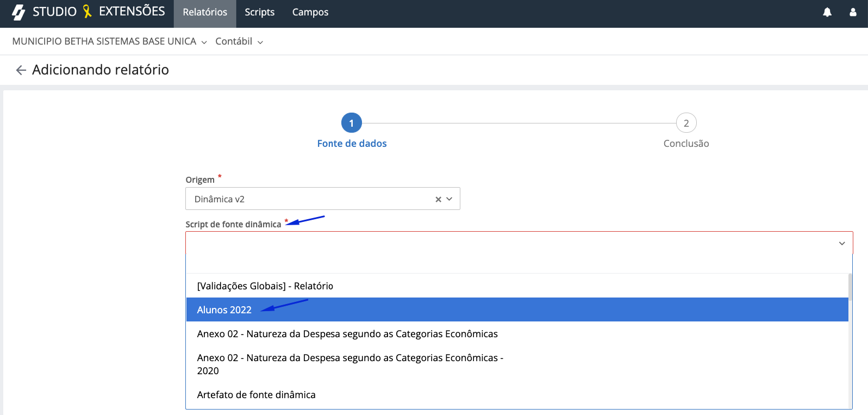Click the Script de fonte dinâmica label
Image resolution: width=868 pixels, height=415 pixels.
point(233,224)
